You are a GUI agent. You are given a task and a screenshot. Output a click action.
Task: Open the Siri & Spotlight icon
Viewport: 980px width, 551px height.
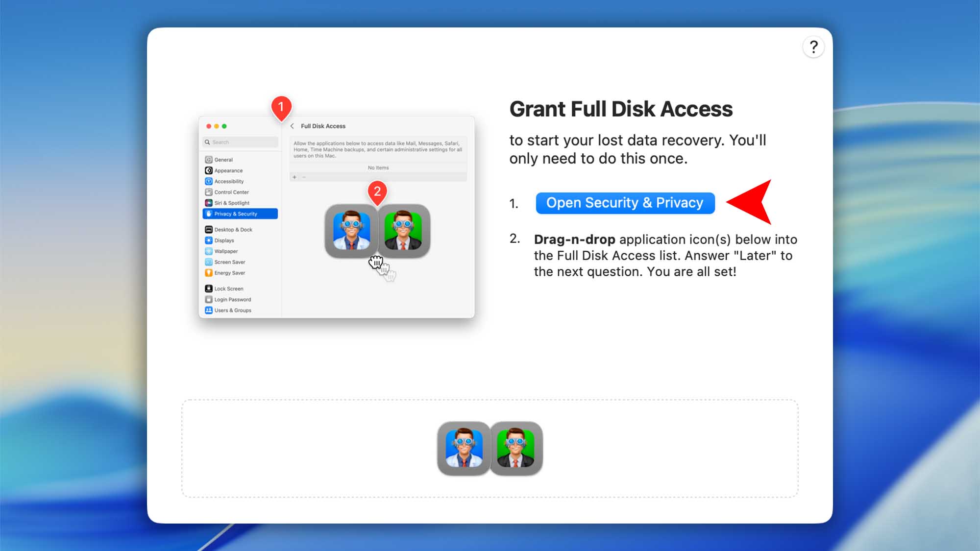click(x=208, y=203)
